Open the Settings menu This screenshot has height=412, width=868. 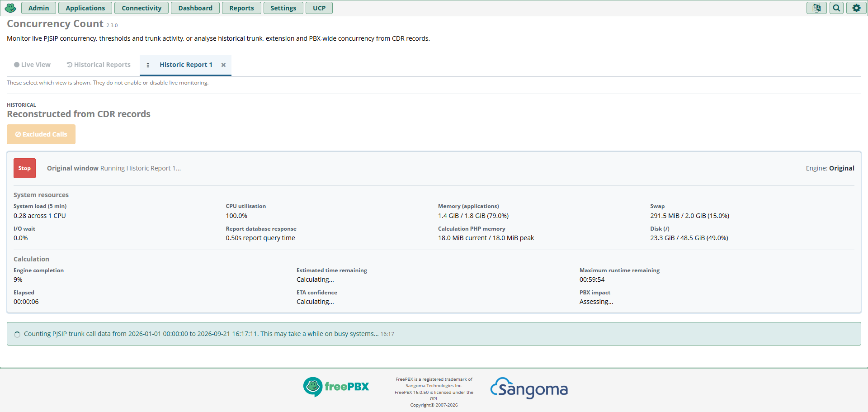[x=283, y=8]
